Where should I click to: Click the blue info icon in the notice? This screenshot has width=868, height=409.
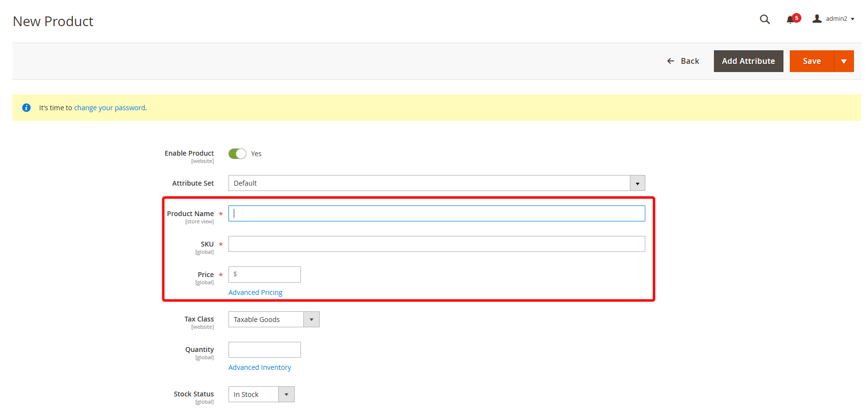click(27, 108)
